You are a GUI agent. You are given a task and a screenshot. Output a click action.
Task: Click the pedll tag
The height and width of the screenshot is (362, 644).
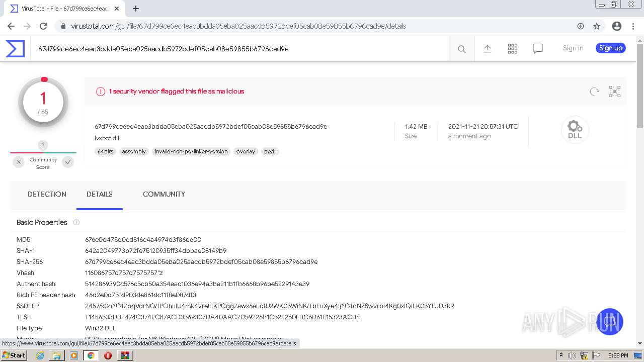click(270, 151)
